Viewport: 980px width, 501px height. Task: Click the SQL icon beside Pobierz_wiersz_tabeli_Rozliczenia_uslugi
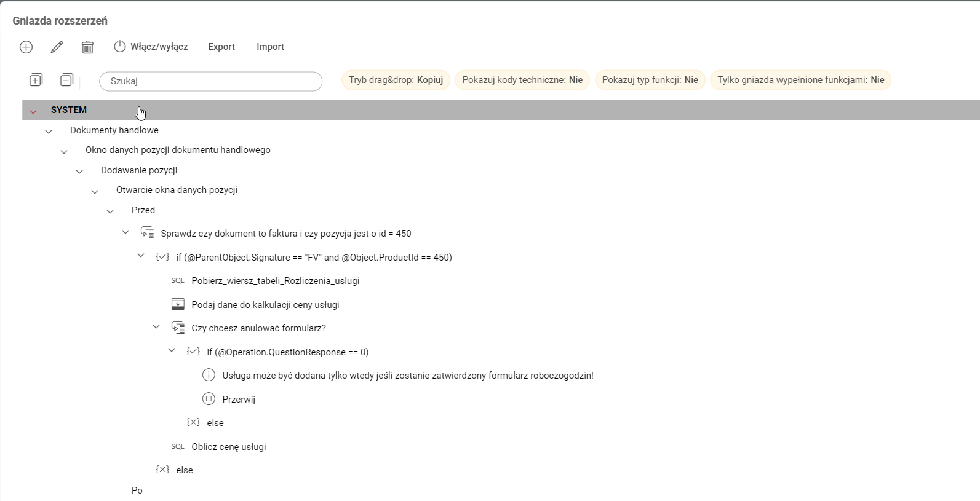click(x=178, y=281)
